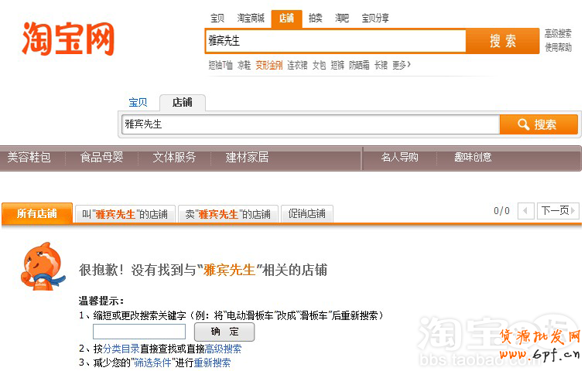Open the 美容鞋包 category
The height and width of the screenshot is (371, 588).
click(x=29, y=157)
